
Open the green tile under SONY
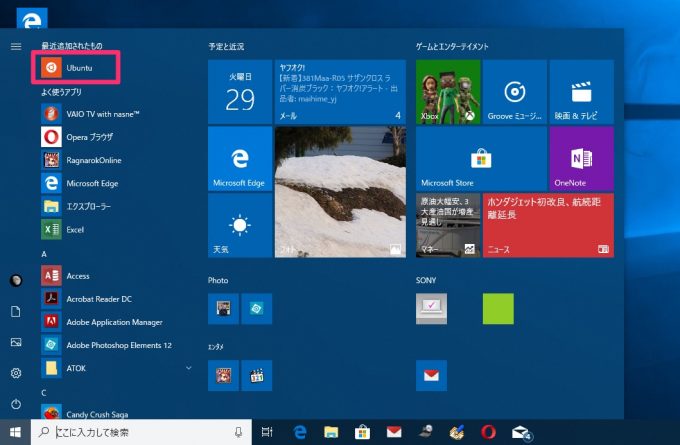point(498,309)
